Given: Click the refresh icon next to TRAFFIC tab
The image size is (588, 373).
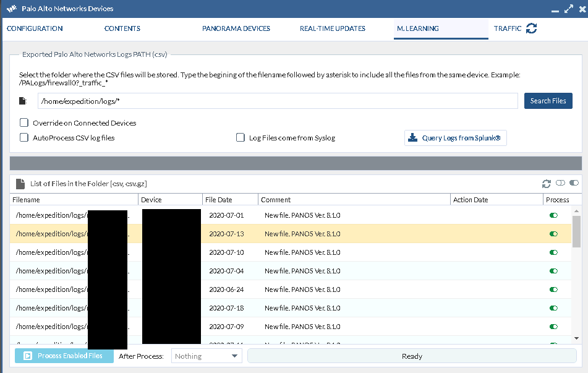Looking at the screenshot, I should point(531,28).
